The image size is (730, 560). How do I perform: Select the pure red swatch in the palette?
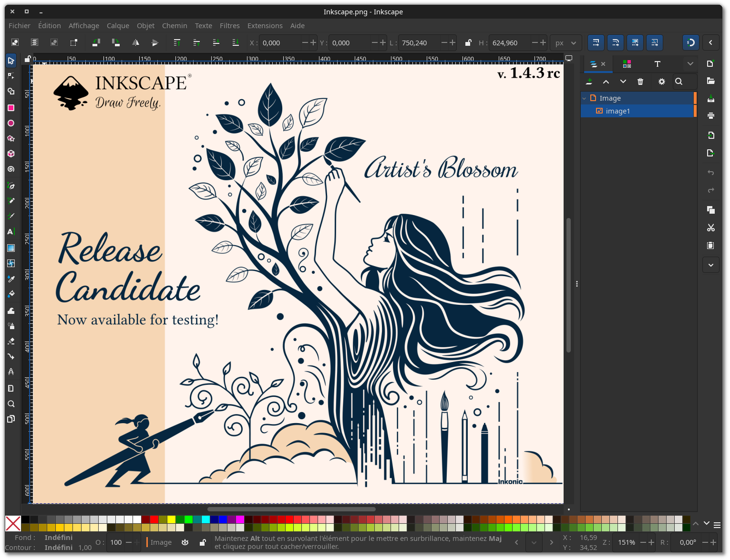[x=154, y=520]
